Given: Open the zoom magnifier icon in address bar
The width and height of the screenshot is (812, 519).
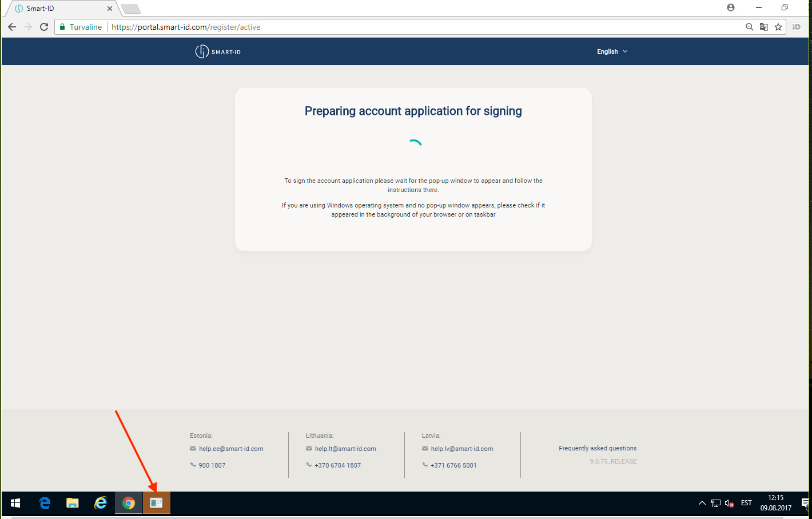Looking at the screenshot, I should (749, 27).
